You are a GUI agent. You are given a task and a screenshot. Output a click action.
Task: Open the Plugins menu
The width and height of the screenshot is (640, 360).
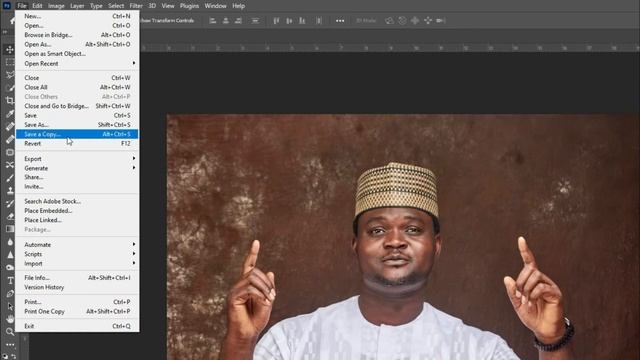tap(189, 6)
